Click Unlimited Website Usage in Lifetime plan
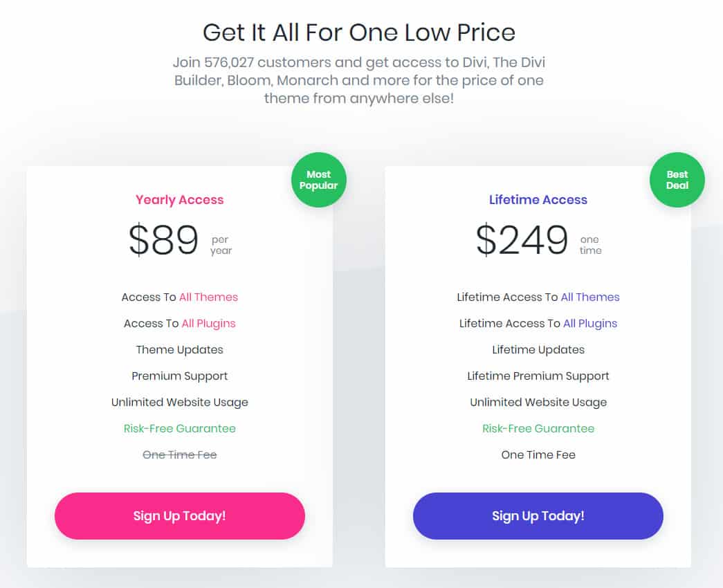 [x=538, y=403]
